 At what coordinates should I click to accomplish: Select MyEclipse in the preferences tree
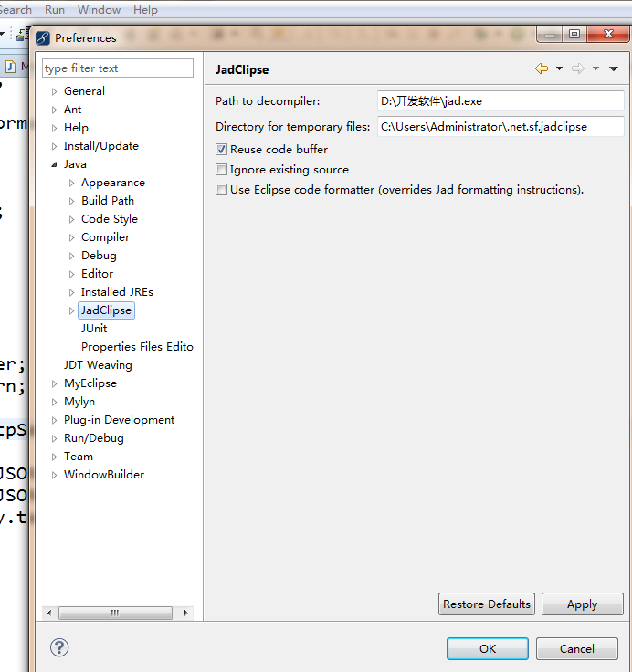tap(90, 383)
